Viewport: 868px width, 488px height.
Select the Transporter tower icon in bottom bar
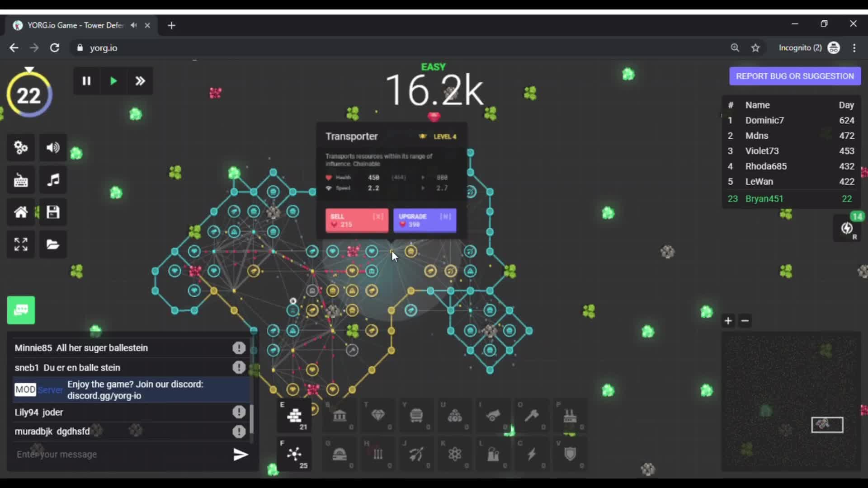tap(294, 454)
